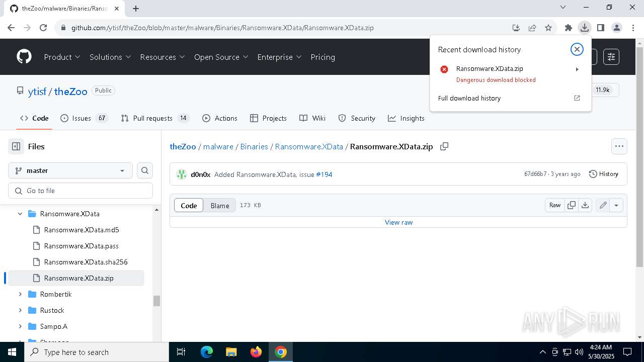Copy file path icon next to Ransomware.XData.zip

(x=444, y=146)
